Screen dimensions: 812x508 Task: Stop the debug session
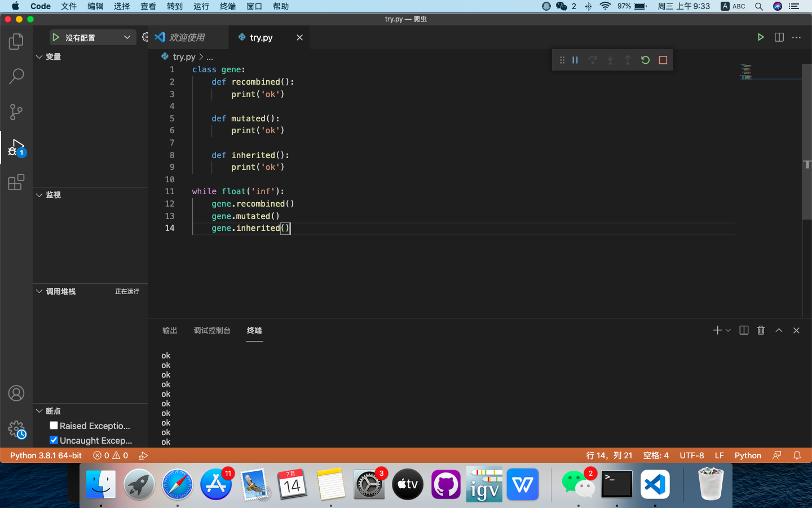(x=663, y=60)
